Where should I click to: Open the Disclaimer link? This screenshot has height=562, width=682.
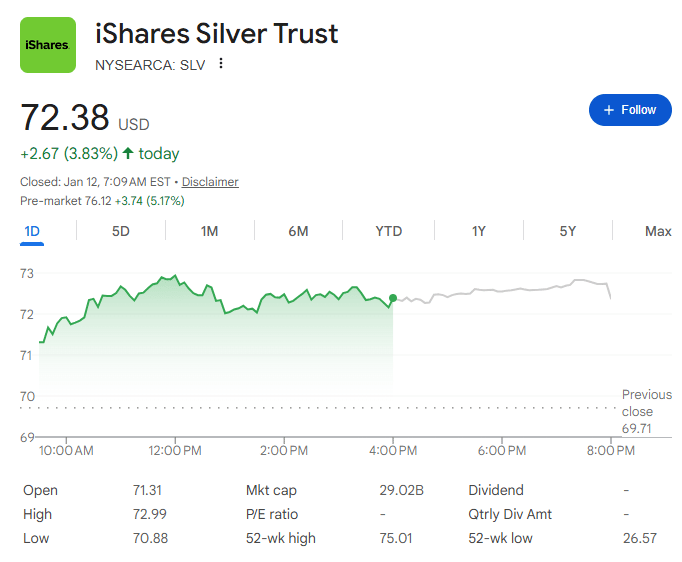pos(210,182)
